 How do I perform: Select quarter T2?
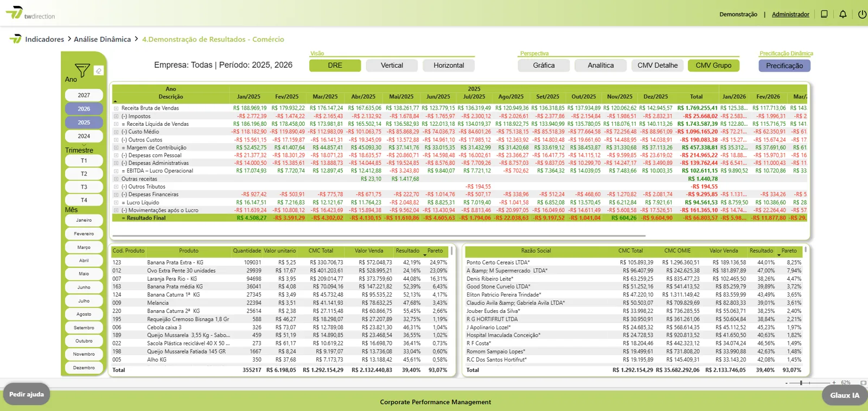[x=84, y=174]
